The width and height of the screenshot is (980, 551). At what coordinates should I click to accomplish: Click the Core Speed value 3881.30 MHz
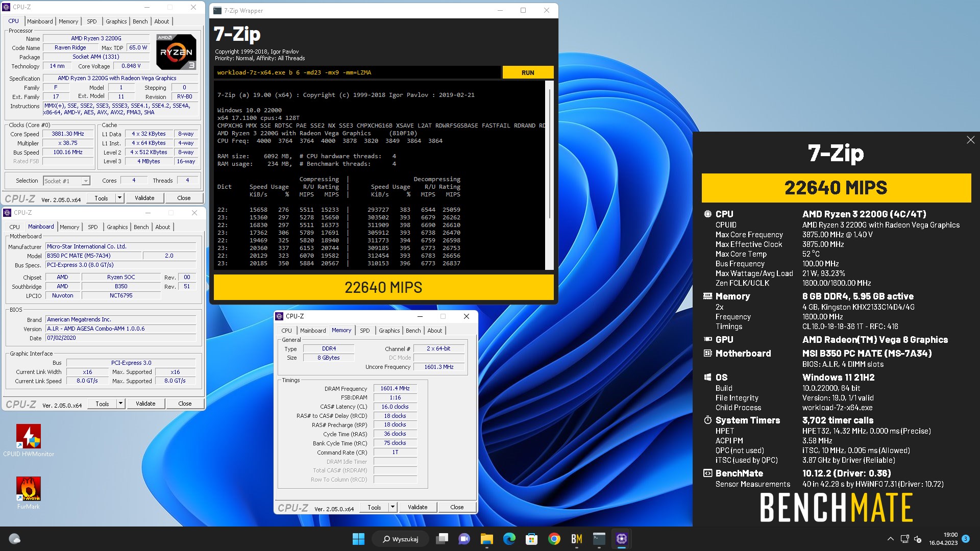click(68, 134)
